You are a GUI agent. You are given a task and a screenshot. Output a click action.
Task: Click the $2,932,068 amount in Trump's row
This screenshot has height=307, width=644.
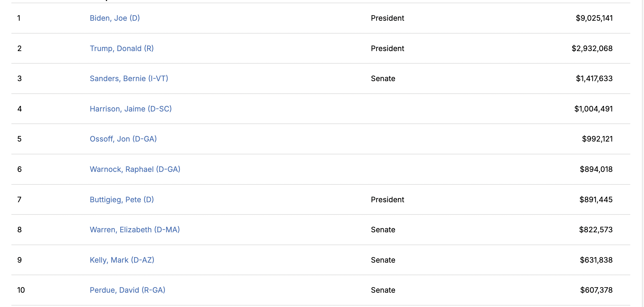(x=592, y=48)
